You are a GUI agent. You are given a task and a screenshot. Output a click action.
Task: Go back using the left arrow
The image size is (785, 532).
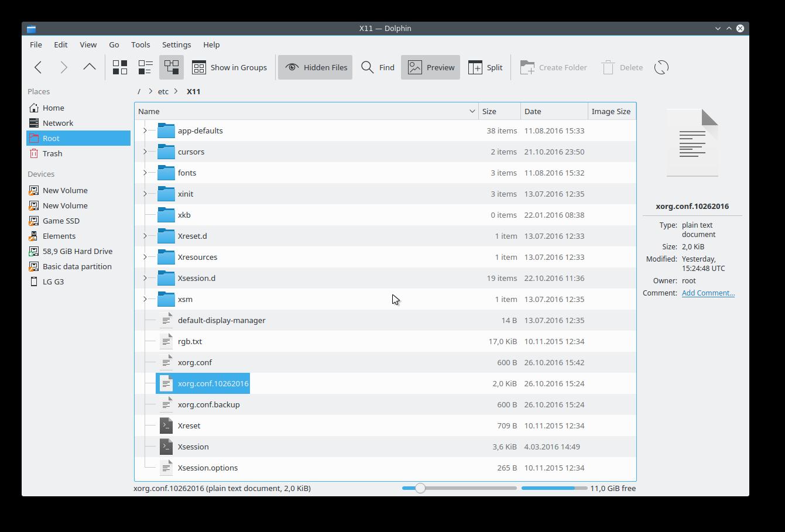[39, 67]
